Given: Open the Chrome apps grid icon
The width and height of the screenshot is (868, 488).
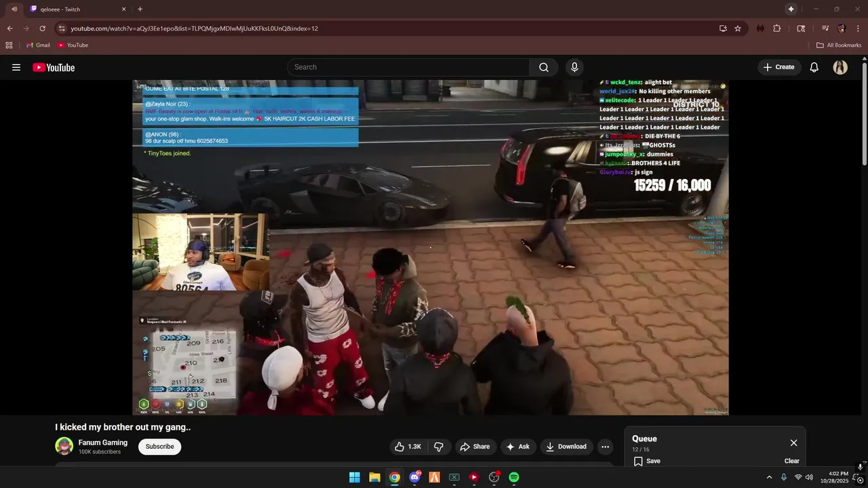Looking at the screenshot, I should point(9,45).
